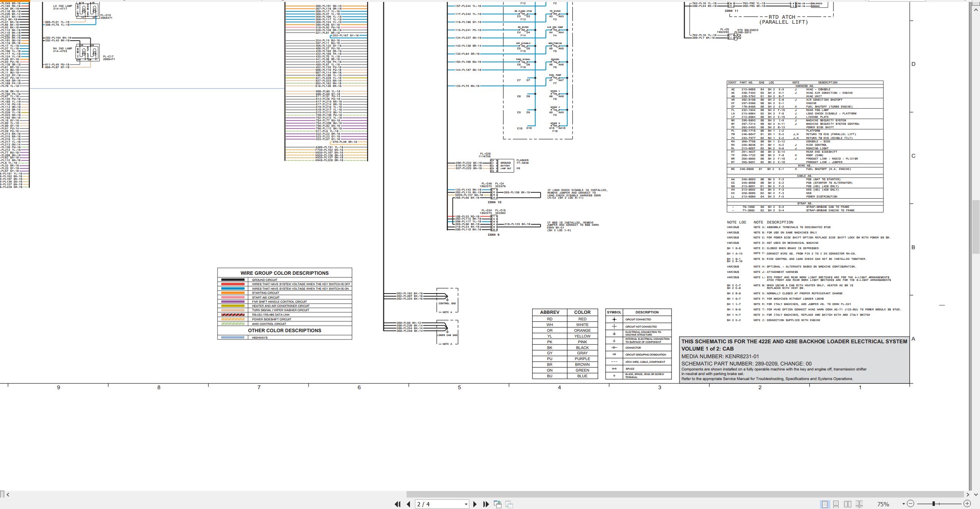This screenshot has width=980, height=509.
Task: Click the LOWER CAB GND ground label
Action: (447, 335)
